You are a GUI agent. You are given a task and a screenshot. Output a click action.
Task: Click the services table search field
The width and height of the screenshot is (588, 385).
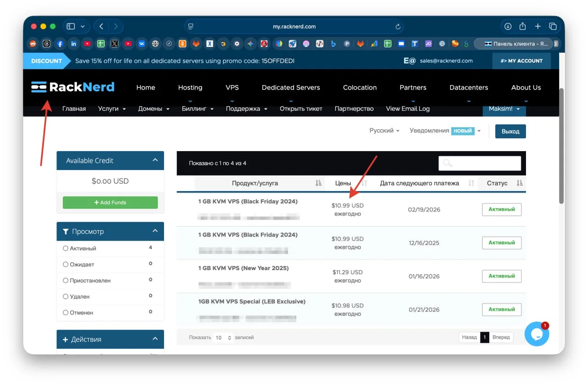click(480, 164)
